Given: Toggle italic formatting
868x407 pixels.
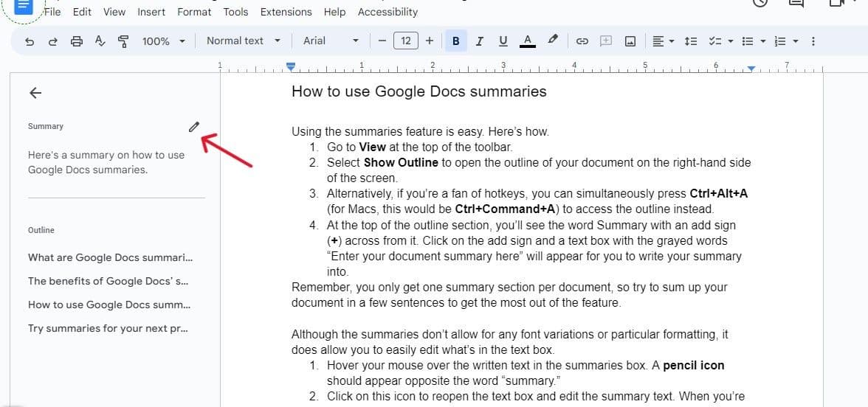Looking at the screenshot, I should point(480,41).
